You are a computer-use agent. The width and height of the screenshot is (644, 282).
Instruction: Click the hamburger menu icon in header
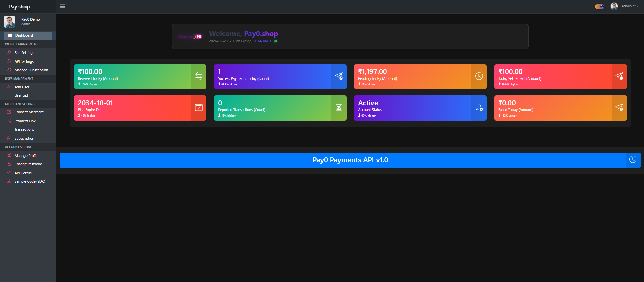pyautogui.click(x=63, y=6)
